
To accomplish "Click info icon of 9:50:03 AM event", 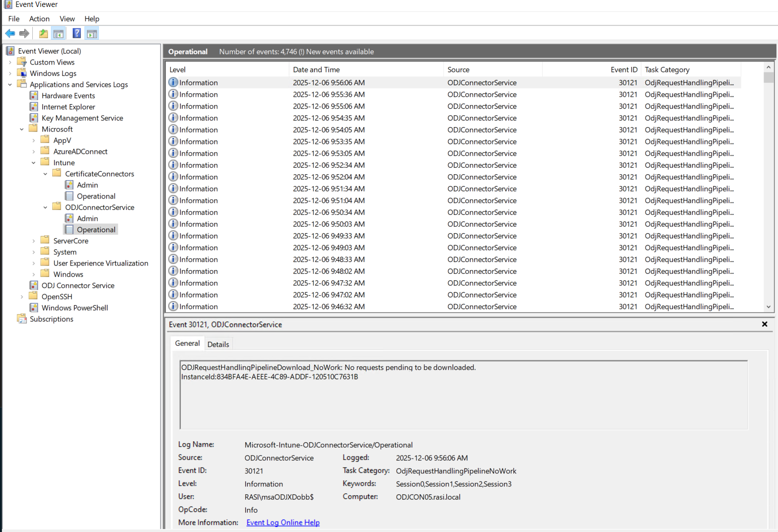I will point(173,223).
